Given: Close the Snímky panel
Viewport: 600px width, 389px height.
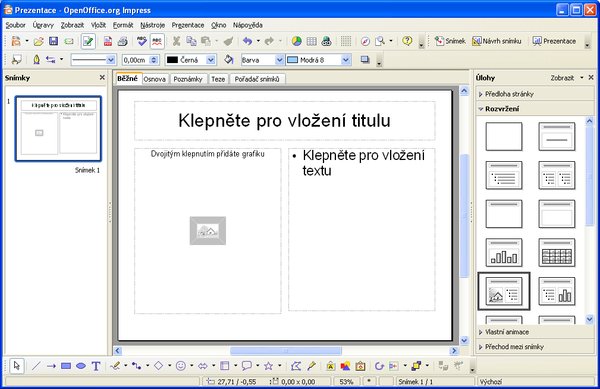Looking at the screenshot, I should coord(102,77).
